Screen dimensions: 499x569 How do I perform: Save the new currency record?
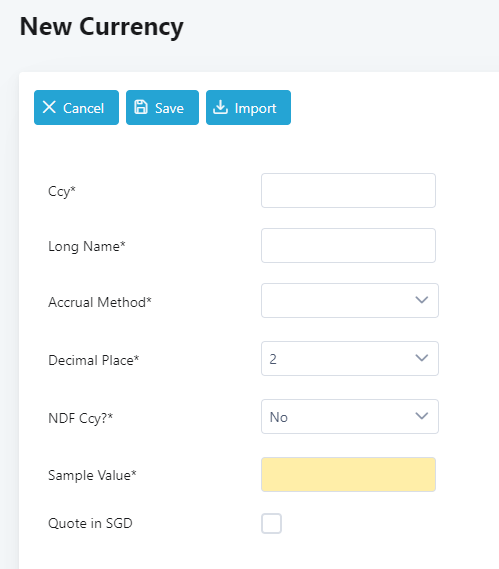coord(162,107)
